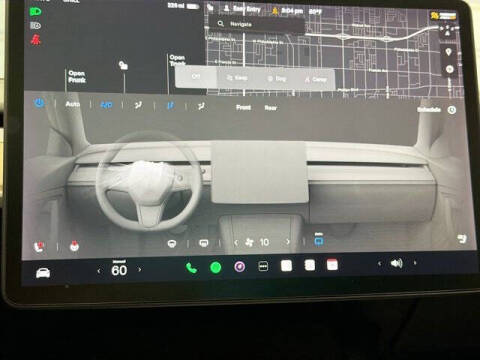The image size is (480, 360).
Task: Tap the clock time display
Action: [292, 11]
